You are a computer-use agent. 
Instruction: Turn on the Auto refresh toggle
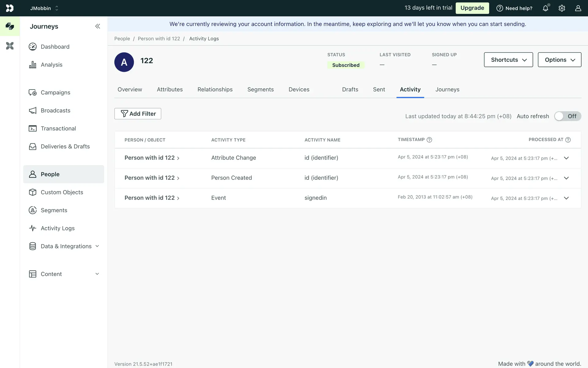567,116
